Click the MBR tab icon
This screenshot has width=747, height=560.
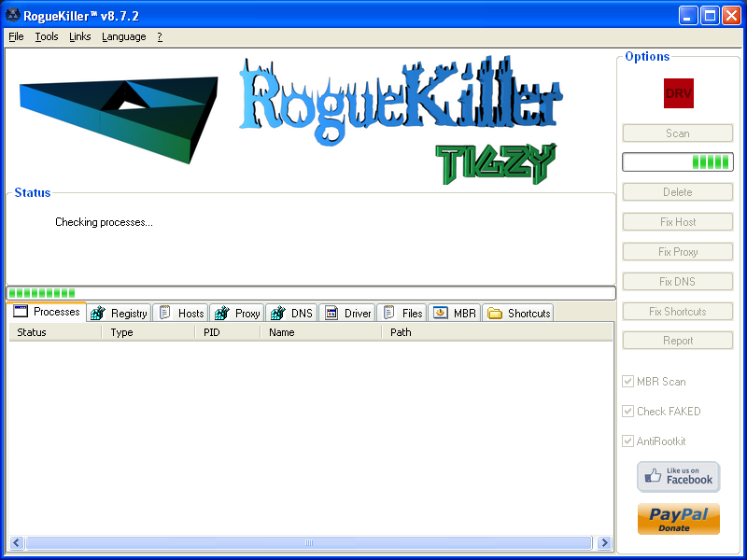coord(441,313)
